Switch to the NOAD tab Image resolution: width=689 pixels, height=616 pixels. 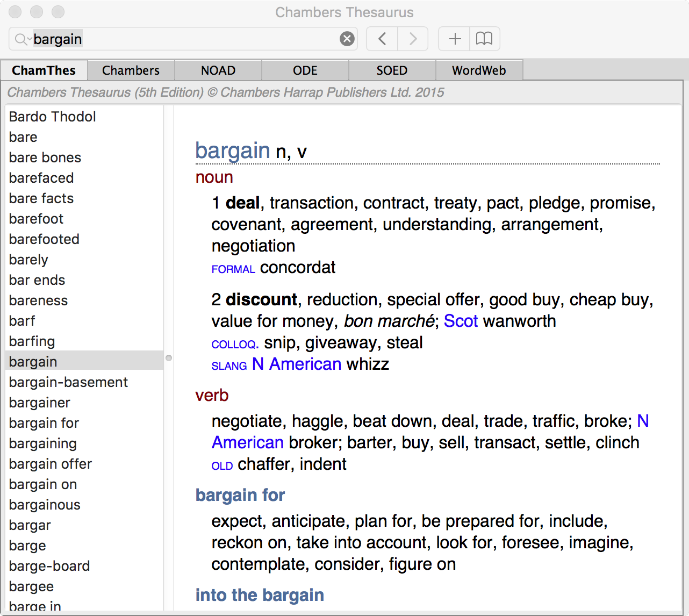pos(218,70)
